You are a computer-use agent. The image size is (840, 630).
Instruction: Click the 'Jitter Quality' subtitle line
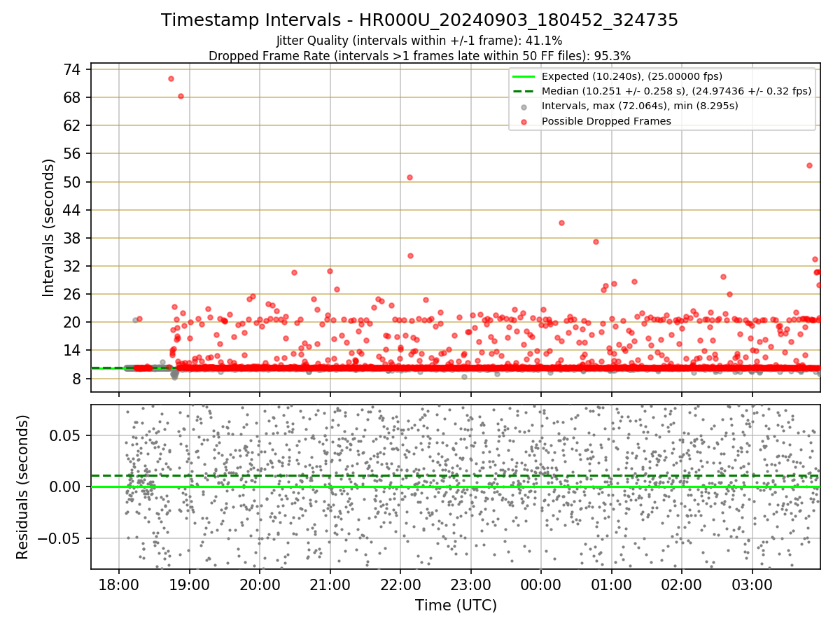419,41
